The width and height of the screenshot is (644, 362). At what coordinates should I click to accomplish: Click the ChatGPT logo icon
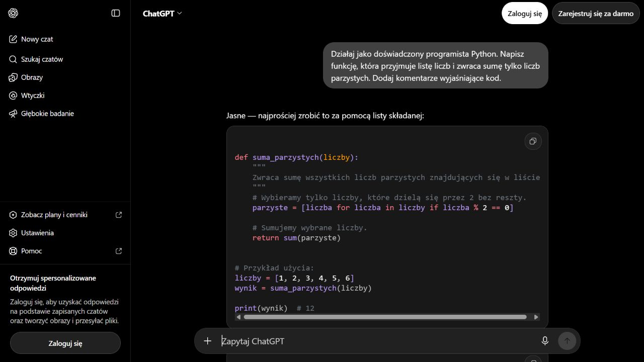coord(13,13)
